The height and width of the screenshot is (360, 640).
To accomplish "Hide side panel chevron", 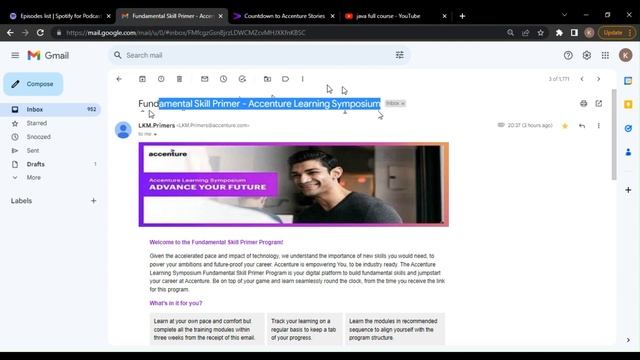I will [x=628, y=340].
